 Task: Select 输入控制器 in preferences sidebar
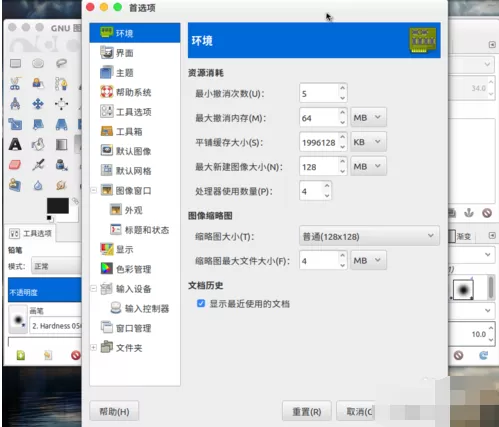coord(135,308)
